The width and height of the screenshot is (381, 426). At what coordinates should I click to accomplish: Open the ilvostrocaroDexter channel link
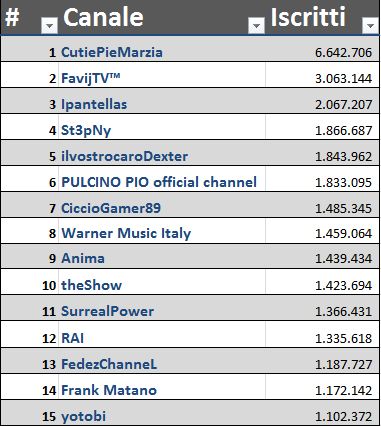tap(125, 156)
